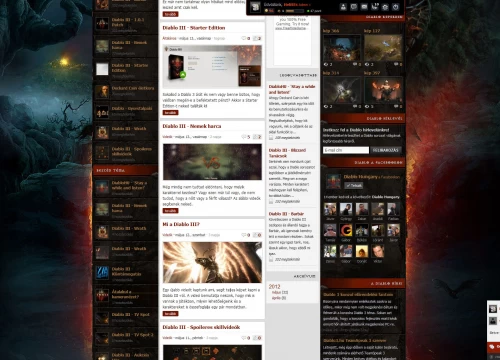The height and width of the screenshot is (360, 500).
Task: Click the E-mail cím newsletter input field
Action: (x=346, y=150)
